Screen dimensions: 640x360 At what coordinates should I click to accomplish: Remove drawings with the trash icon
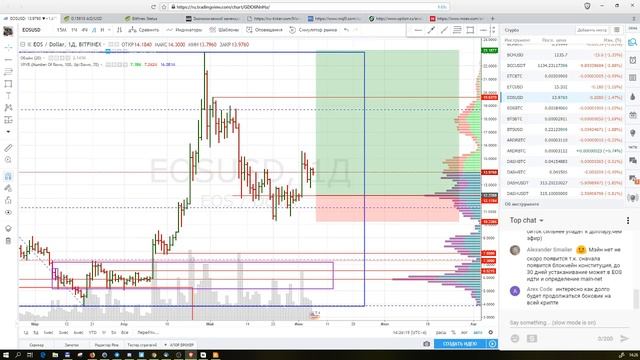click(x=8, y=241)
